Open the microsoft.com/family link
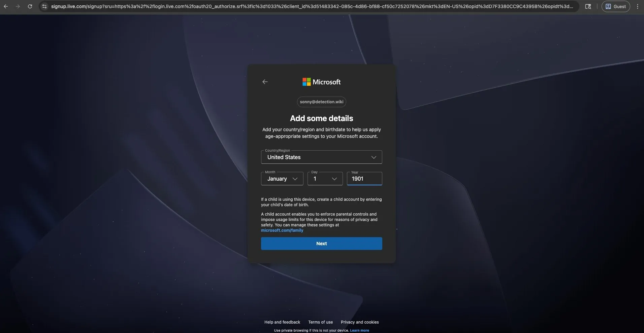The image size is (644, 333). [282, 230]
